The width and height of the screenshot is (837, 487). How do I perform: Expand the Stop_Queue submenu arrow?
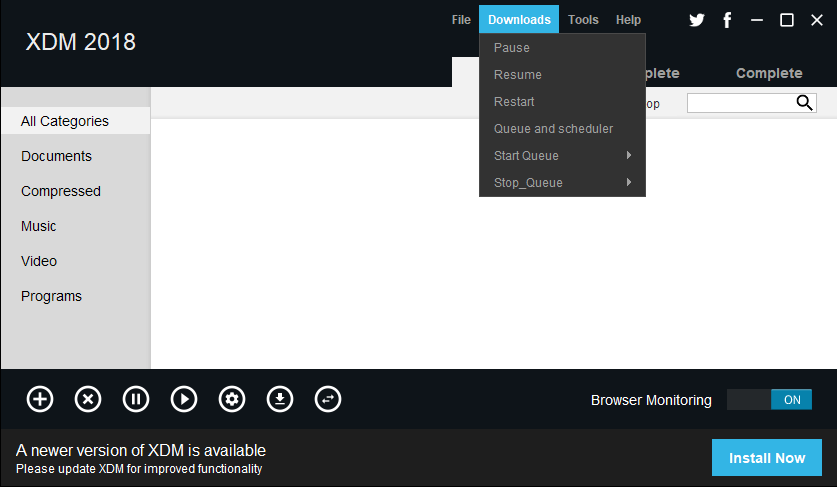click(x=629, y=182)
